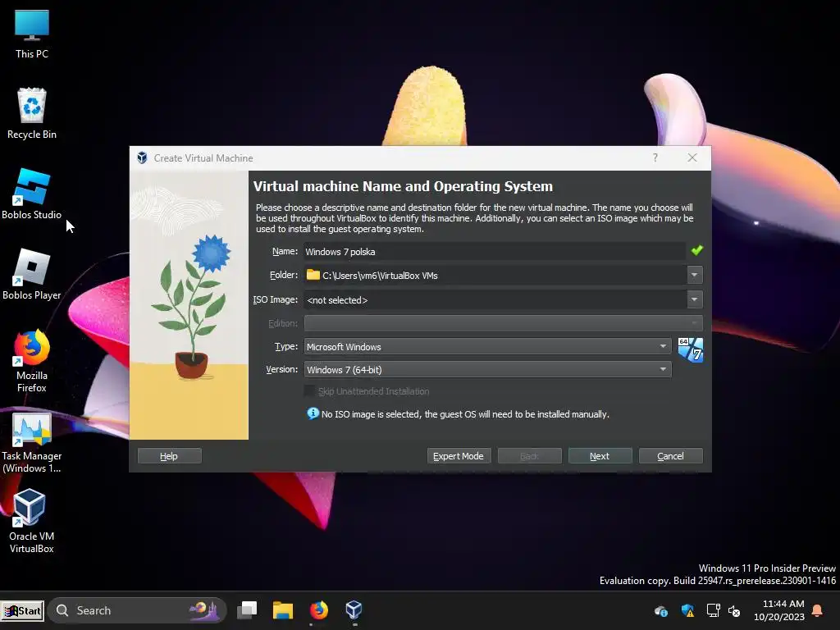Click the search highlight image in the search box
Screen dimensions: 840x630
[204, 609]
